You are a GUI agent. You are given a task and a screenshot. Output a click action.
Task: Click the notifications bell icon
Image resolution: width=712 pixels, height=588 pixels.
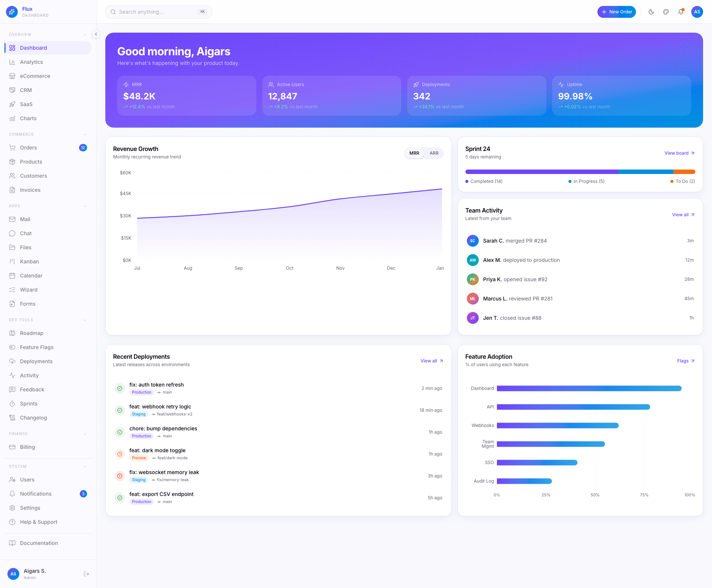[x=681, y=12]
